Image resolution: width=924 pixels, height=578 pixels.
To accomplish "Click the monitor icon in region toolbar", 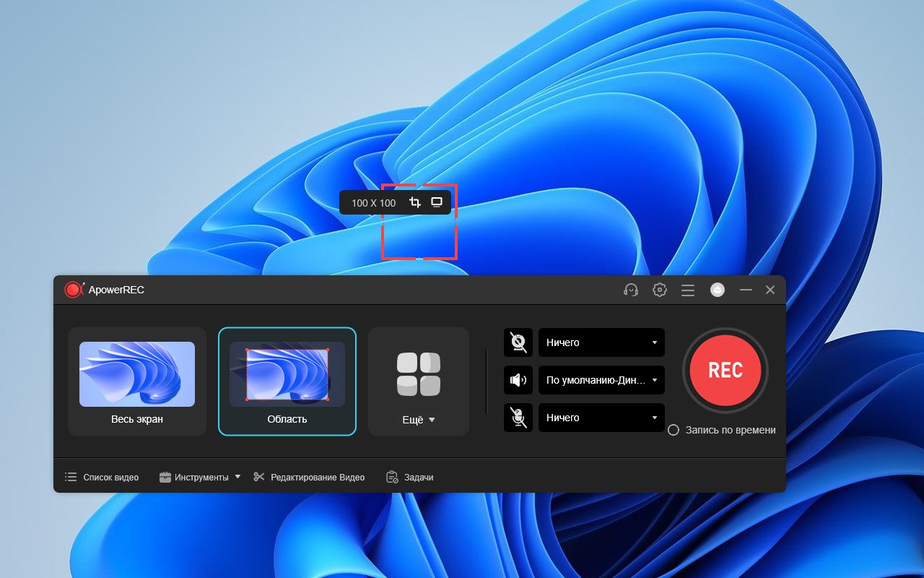I will 437,202.
